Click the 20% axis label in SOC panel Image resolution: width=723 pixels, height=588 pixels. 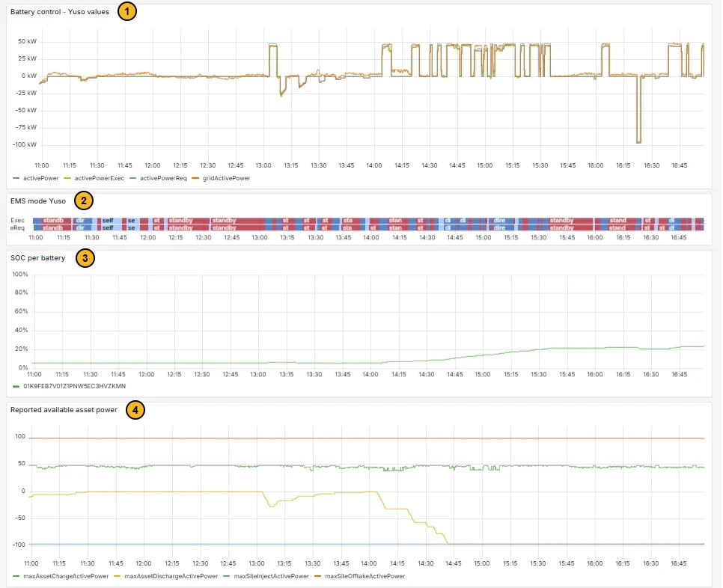(22, 349)
